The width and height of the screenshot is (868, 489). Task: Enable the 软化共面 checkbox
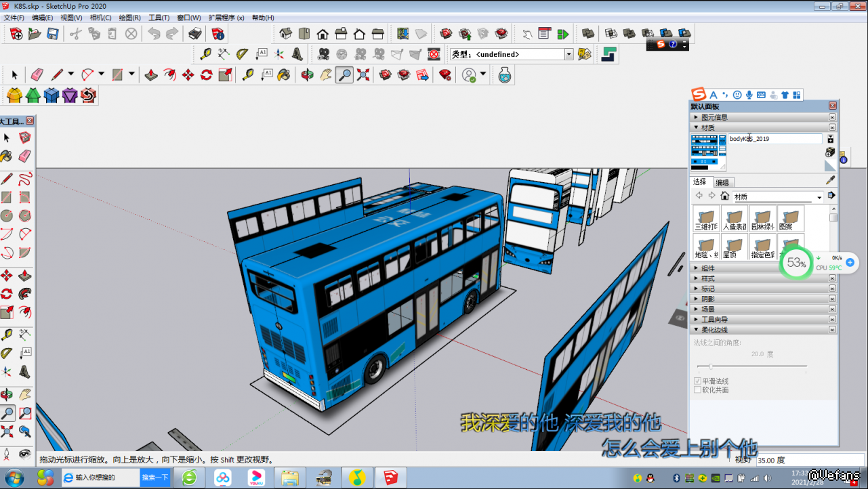pyautogui.click(x=698, y=390)
